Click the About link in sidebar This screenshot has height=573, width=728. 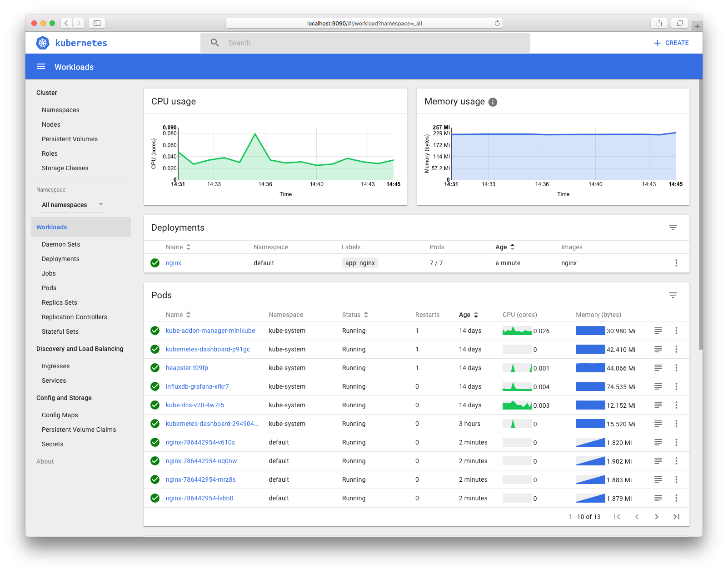pyautogui.click(x=45, y=461)
